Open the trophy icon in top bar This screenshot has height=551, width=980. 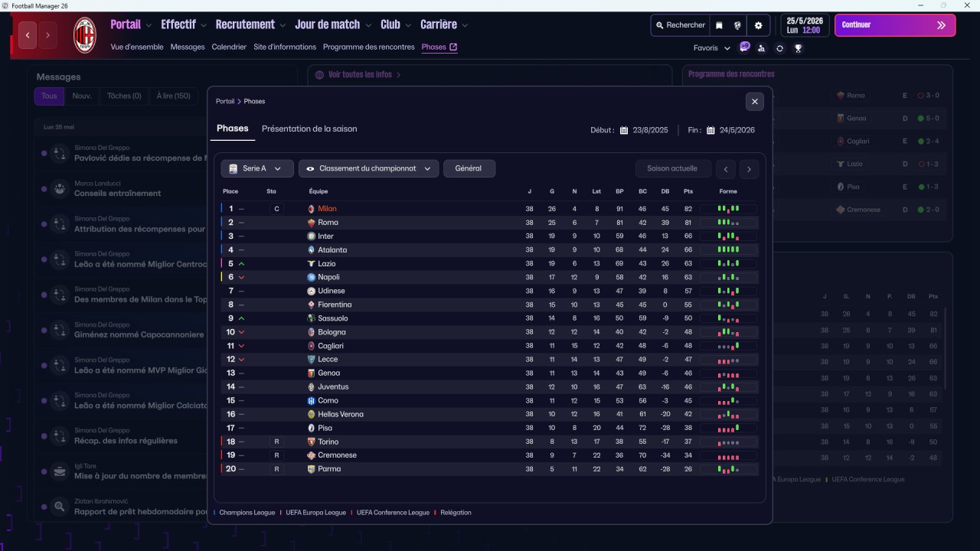[798, 48]
